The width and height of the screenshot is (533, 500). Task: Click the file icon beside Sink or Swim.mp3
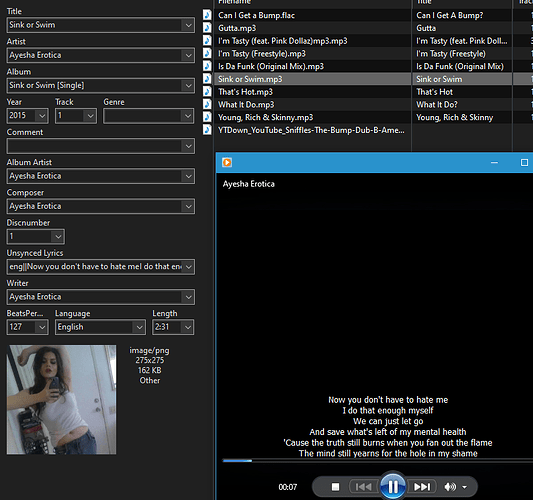tap(207, 79)
